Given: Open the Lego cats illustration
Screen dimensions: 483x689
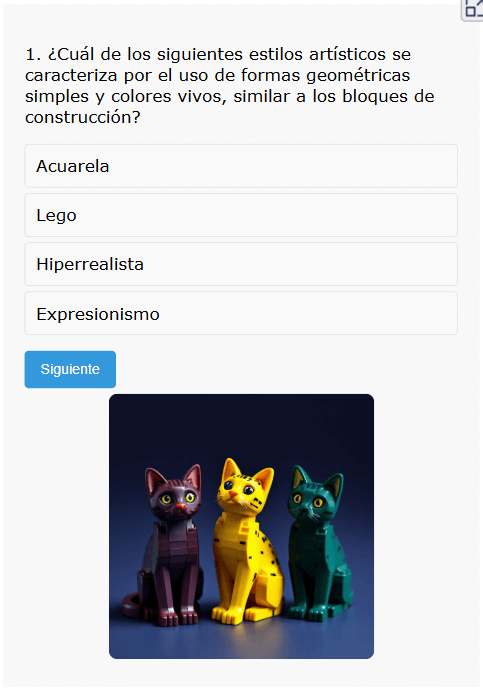Looking at the screenshot, I should pyautogui.click(x=241, y=526).
